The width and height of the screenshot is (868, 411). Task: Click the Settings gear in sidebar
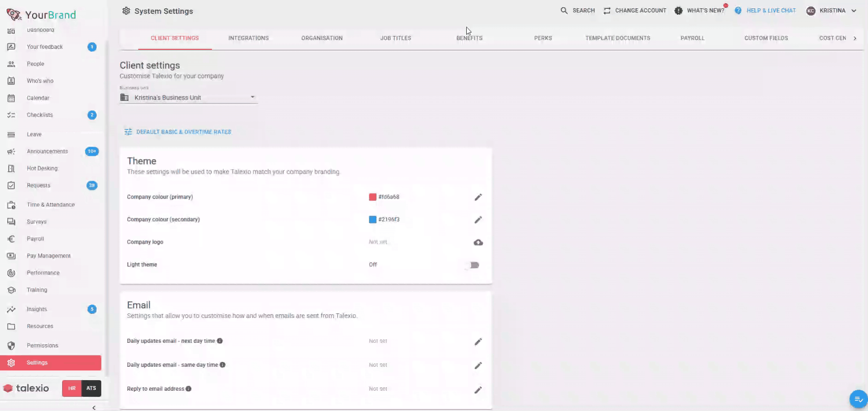tap(12, 363)
